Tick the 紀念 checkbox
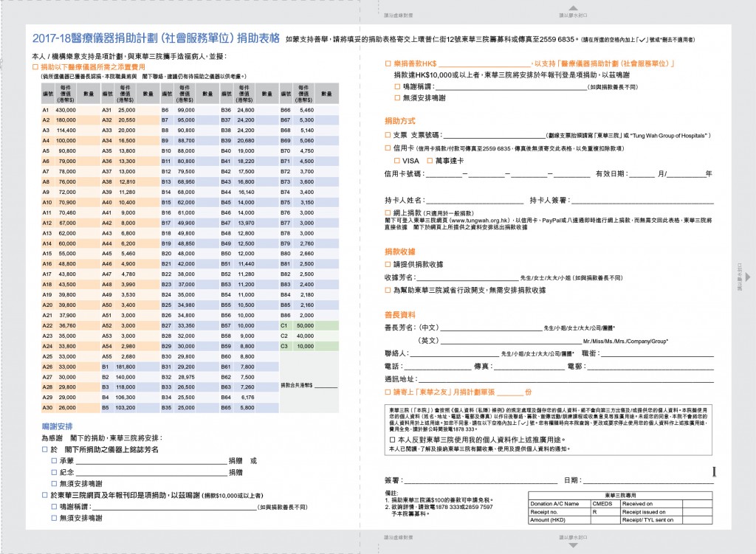 54,472
